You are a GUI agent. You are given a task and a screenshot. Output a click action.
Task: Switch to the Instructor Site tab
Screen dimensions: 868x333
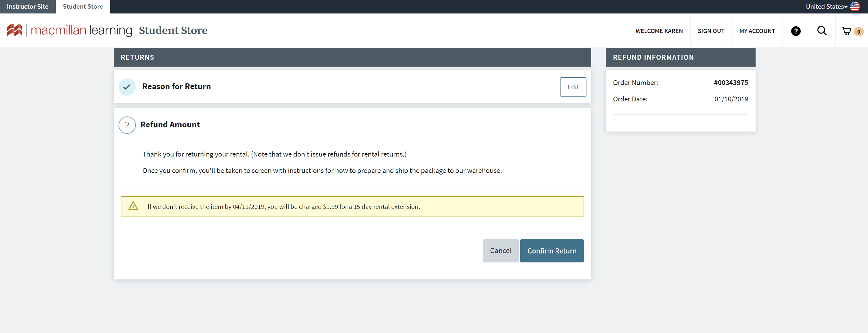[x=28, y=6]
